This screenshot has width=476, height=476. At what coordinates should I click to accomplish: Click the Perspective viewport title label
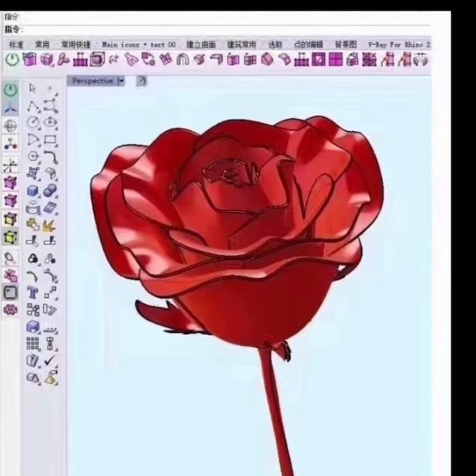tap(93, 81)
